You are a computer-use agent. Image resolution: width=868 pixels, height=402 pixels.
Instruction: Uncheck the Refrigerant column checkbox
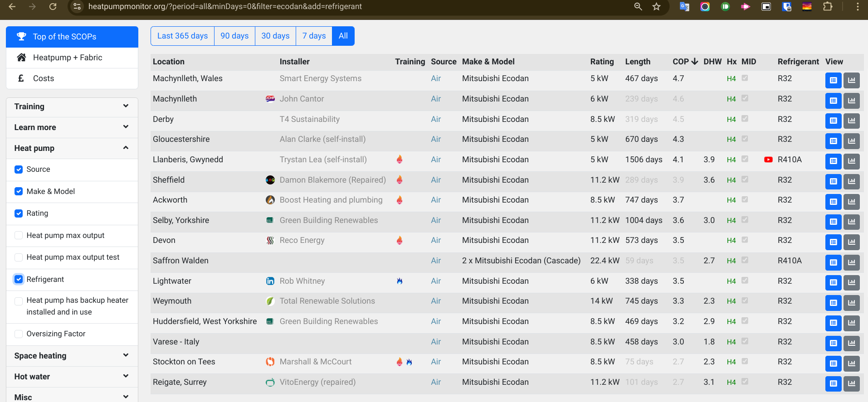tap(19, 279)
